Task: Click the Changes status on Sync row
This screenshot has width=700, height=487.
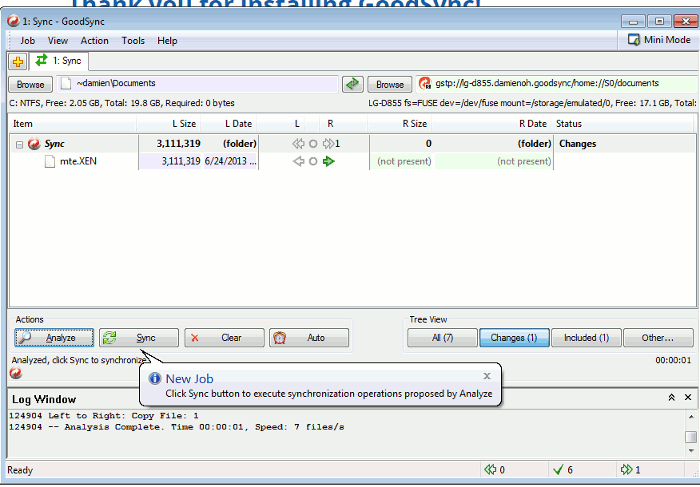Action: tap(577, 144)
